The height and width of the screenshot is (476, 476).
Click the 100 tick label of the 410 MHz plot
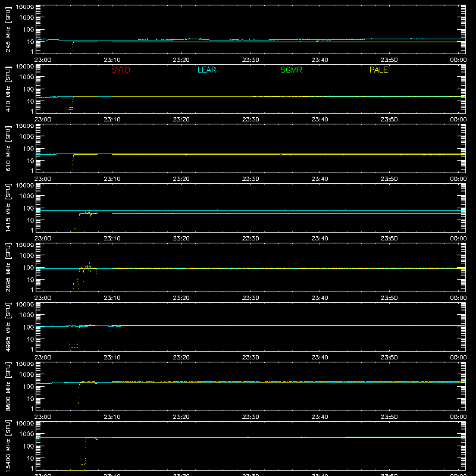pyautogui.click(x=29, y=89)
